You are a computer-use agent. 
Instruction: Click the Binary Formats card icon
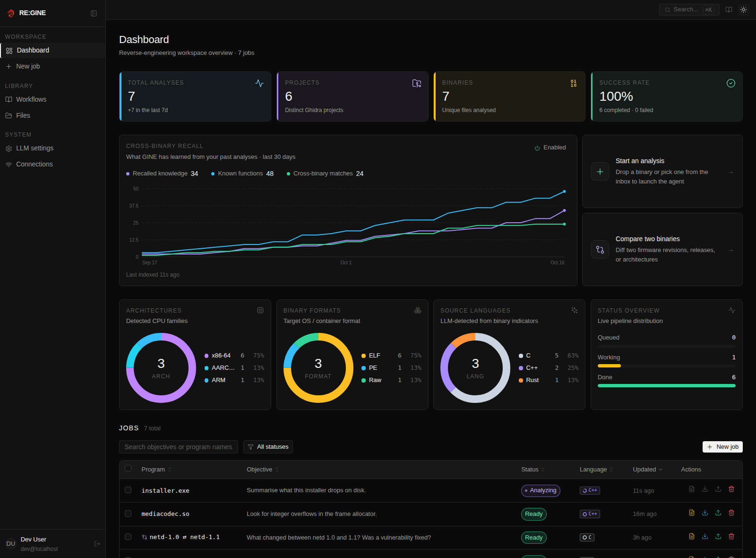[x=418, y=310]
